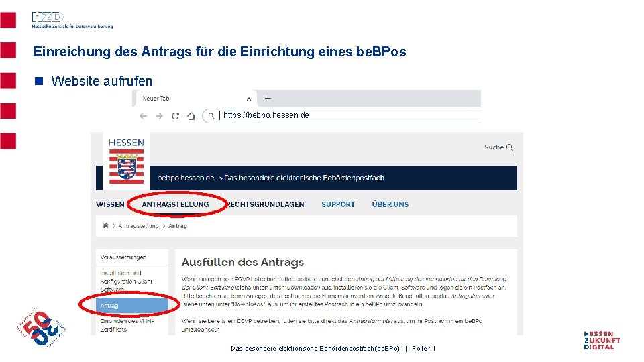Click the browser forward arrow
Viewport: 644px width, 362px height.
[x=159, y=116]
